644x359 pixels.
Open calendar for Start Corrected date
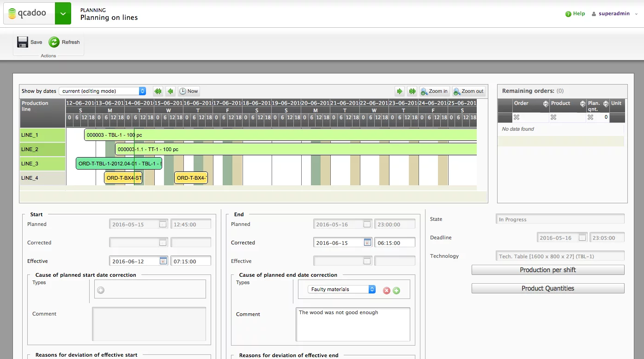(163, 243)
